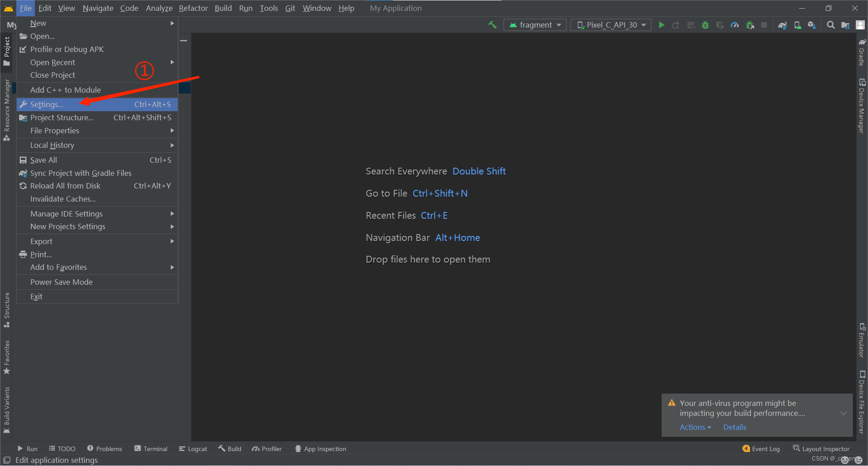Click the Make Project hammer icon

(492, 25)
